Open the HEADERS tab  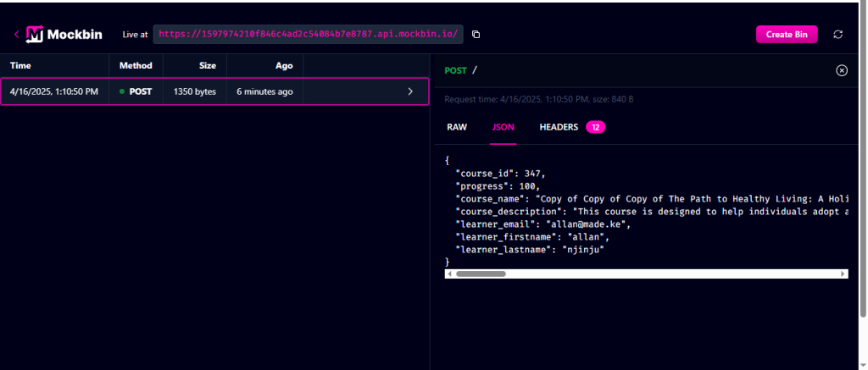click(x=559, y=127)
